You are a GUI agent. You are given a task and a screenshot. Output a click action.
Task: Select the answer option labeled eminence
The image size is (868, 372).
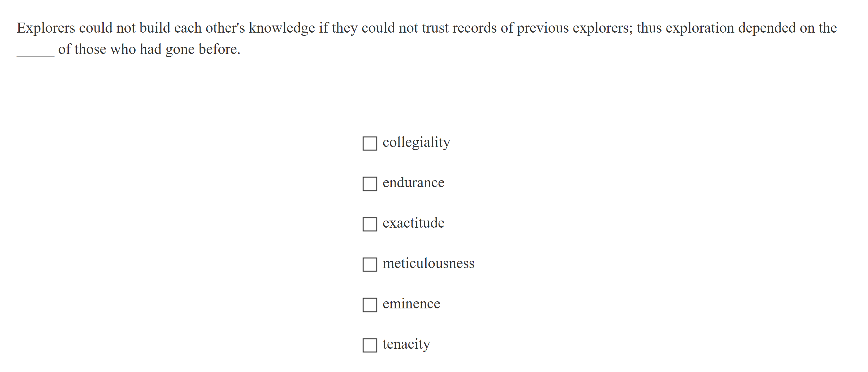pyautogui.click(x=411, y=304)
